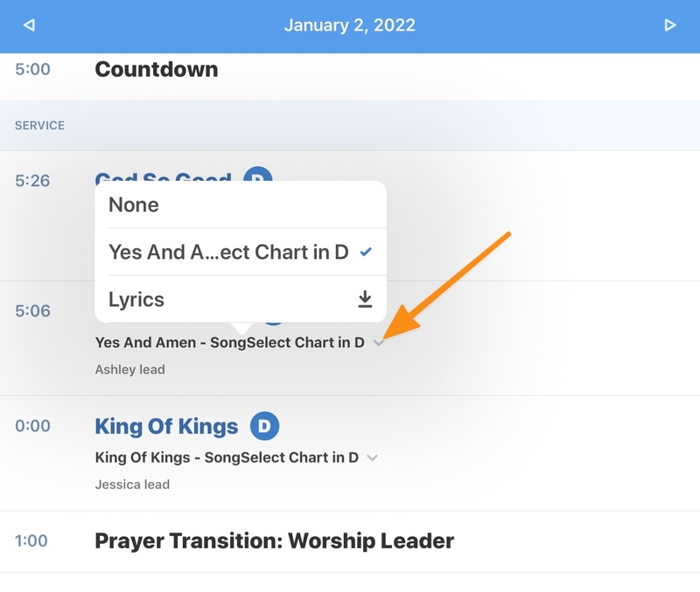Open the King Of Kings song title

[166, 427]
